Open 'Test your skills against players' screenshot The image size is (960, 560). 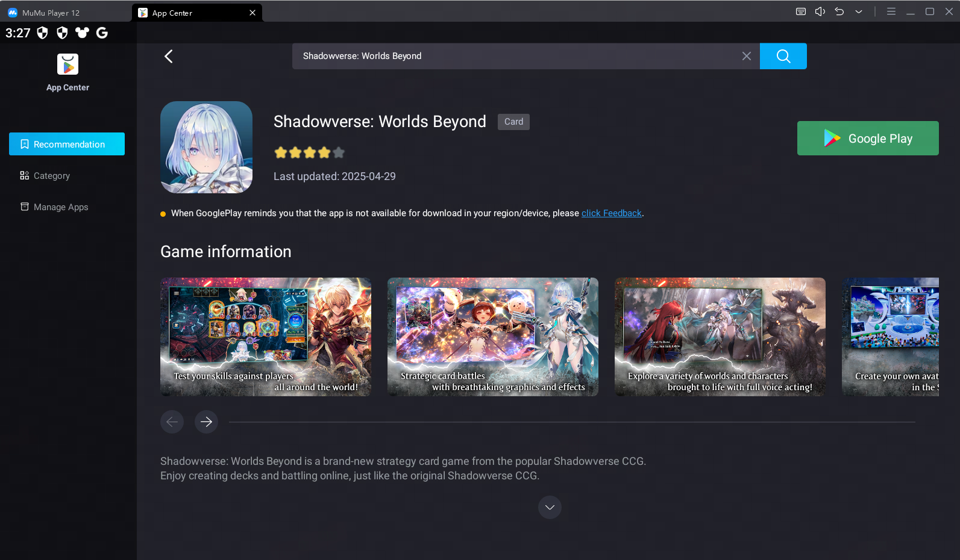[x=266, y=337]
